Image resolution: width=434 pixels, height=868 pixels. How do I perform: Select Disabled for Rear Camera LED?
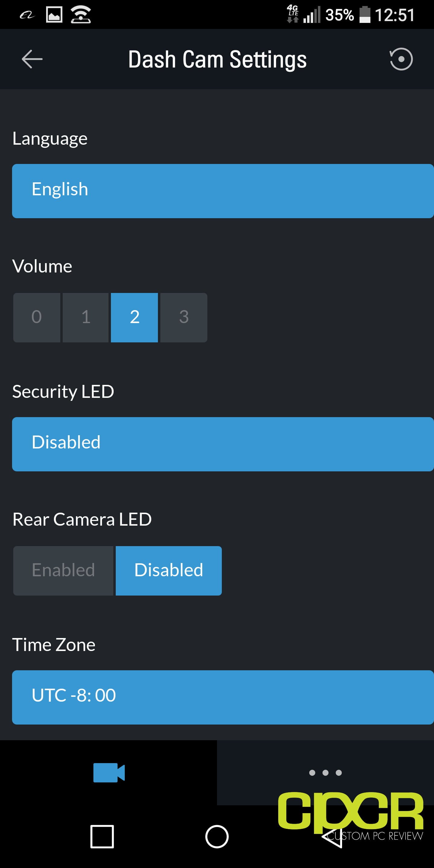click(x=168, y=571)
